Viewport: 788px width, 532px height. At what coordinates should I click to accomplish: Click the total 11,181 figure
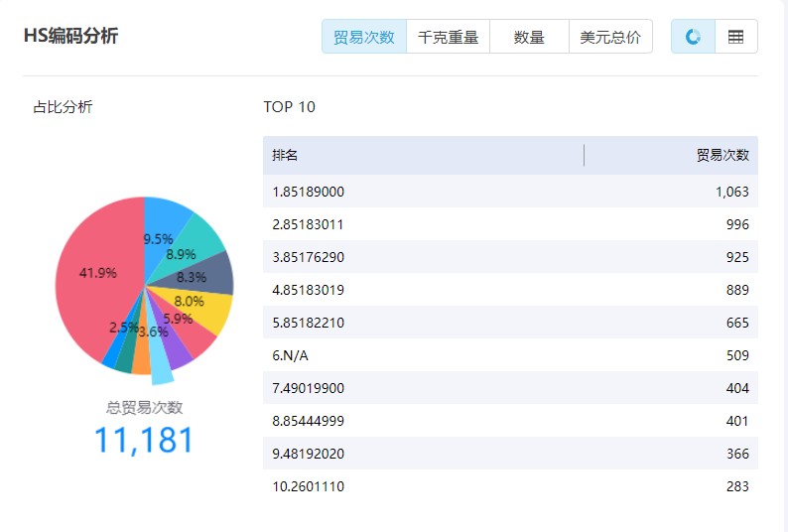point(144,440)
